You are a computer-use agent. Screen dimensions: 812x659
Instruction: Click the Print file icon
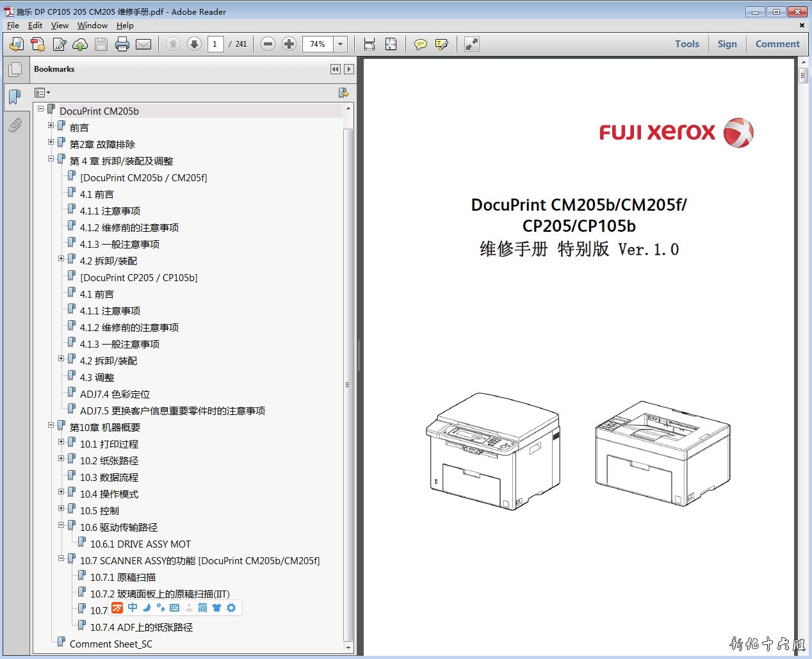tap(122, 44)
